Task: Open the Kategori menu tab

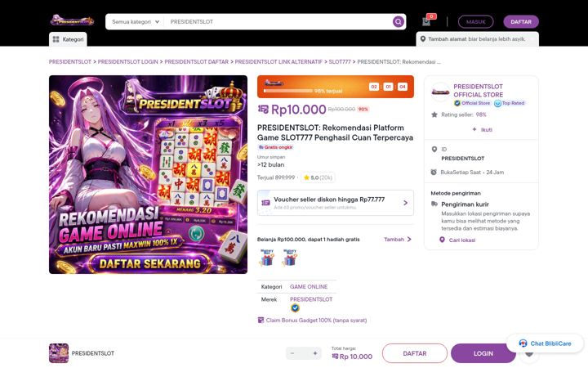Action: coord(68,39)
